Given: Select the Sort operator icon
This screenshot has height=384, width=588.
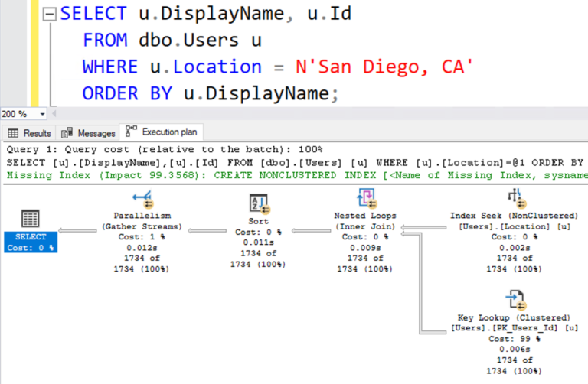Looking at the screenshot, I should coord(257,203).
